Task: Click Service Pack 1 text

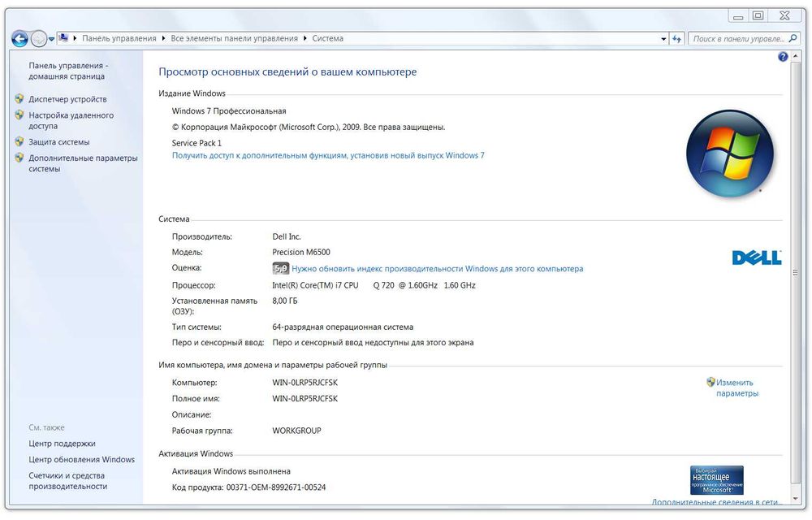Action: [197, 143]
